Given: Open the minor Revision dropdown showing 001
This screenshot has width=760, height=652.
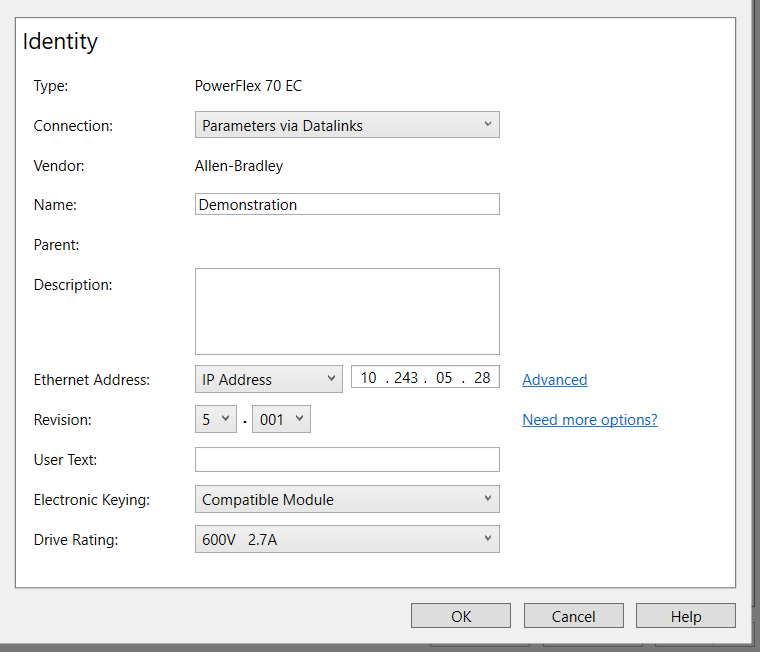Looking at the screenshot, I should (281, 420).
